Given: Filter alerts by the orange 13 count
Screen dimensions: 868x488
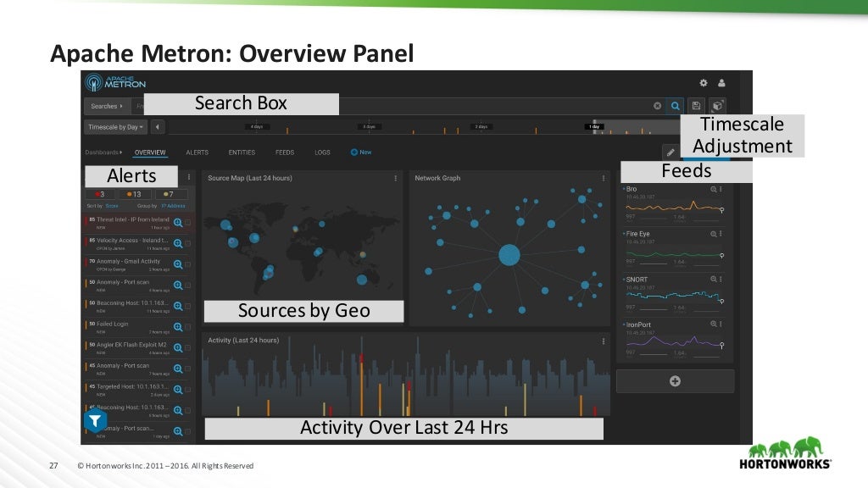Looking at the screenshot, I should point(133,194).
